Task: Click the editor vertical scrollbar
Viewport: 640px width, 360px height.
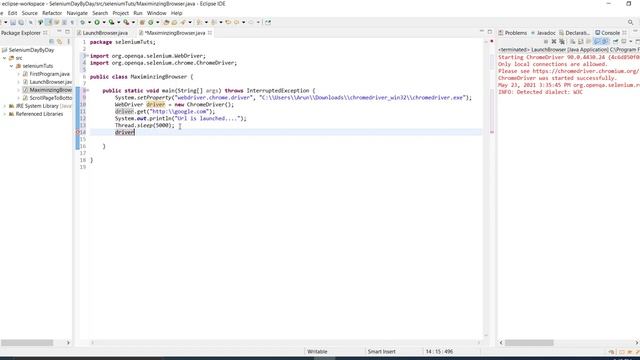Action: click(x=486, y=188)
